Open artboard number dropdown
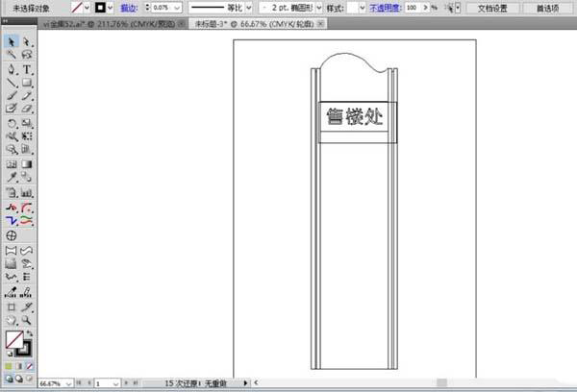Image resolution: width=577 pixels, height=392 pixels. coord(115,383)
